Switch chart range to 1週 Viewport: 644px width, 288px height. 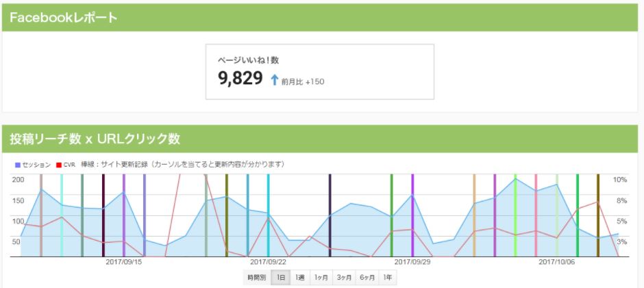tap(300, 278)
